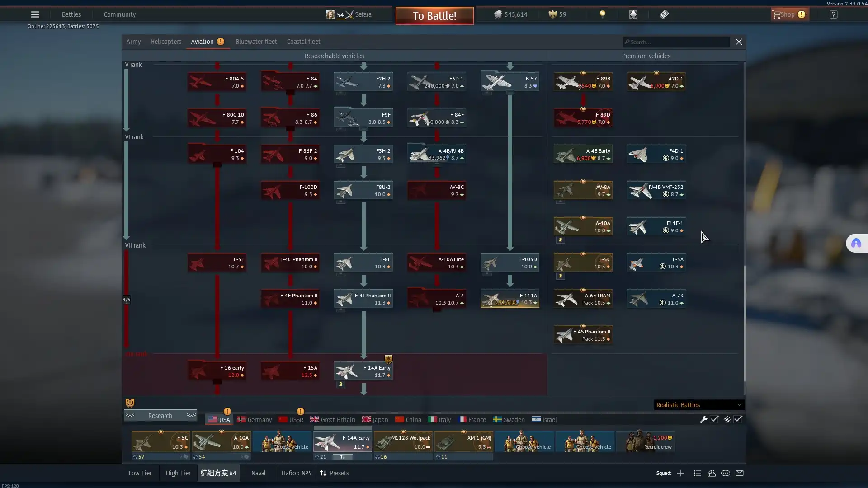
Task: Expand the folder under F2H-2
Action: coord(341,94)
